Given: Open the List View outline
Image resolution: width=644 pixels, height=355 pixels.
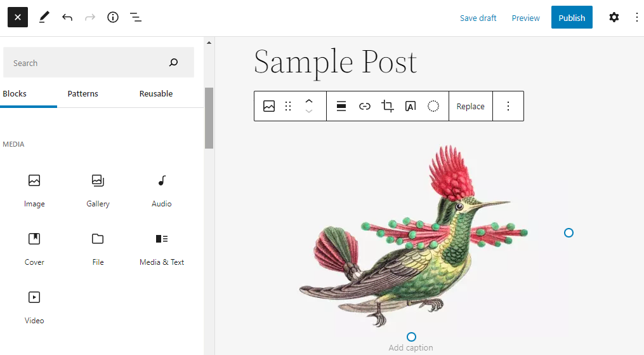Looking at the screenshot, I should pyautogui.click(x=136, y=18).
